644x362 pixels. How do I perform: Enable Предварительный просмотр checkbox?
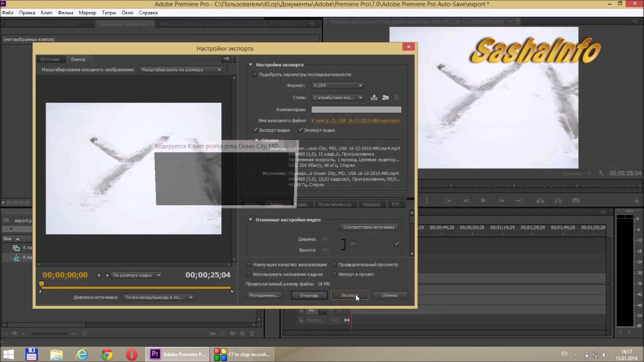[x=335, y=264]
